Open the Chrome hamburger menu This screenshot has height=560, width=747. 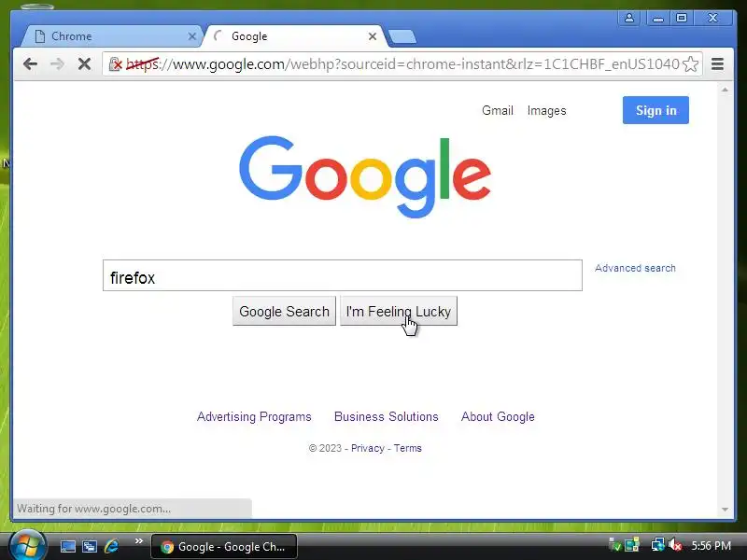coord(717,63)
